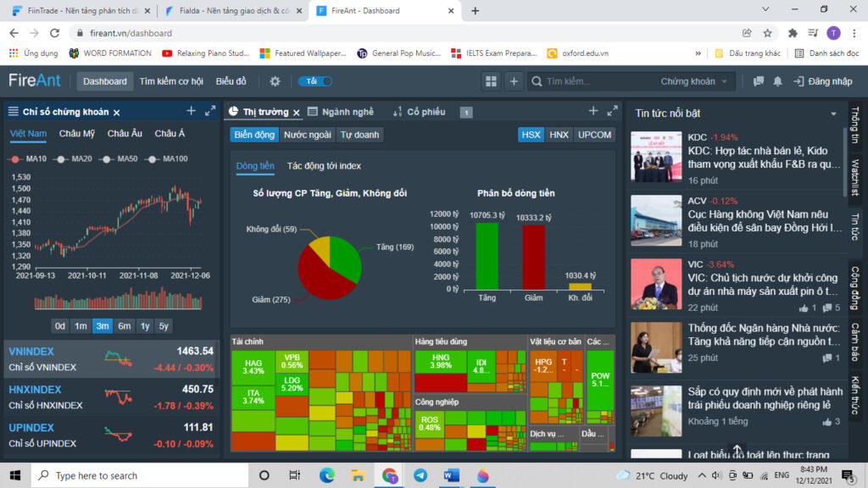Open the FireAnt settings gear
868x488 pixels.
coord(275,81)
